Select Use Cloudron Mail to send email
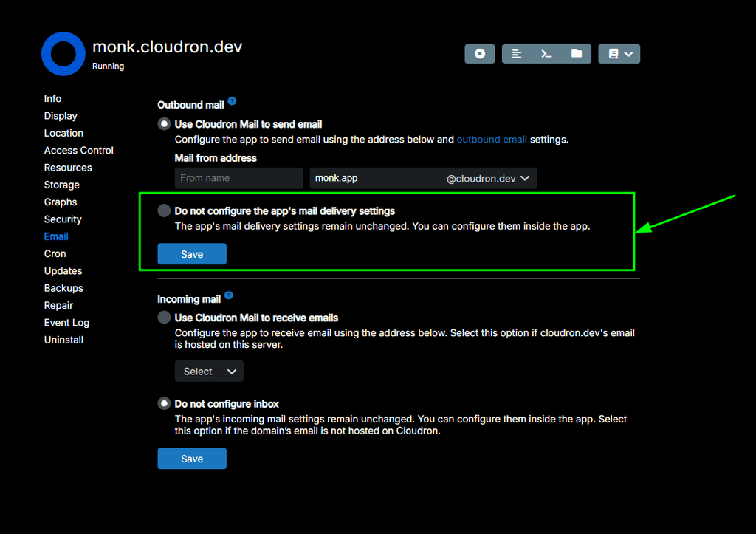 (x=164, y=124)
